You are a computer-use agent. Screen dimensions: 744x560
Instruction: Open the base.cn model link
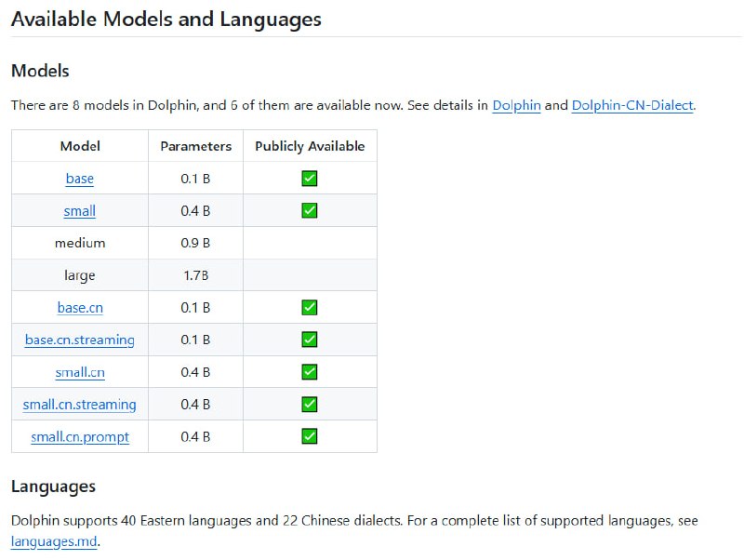[x=80, y=308]
